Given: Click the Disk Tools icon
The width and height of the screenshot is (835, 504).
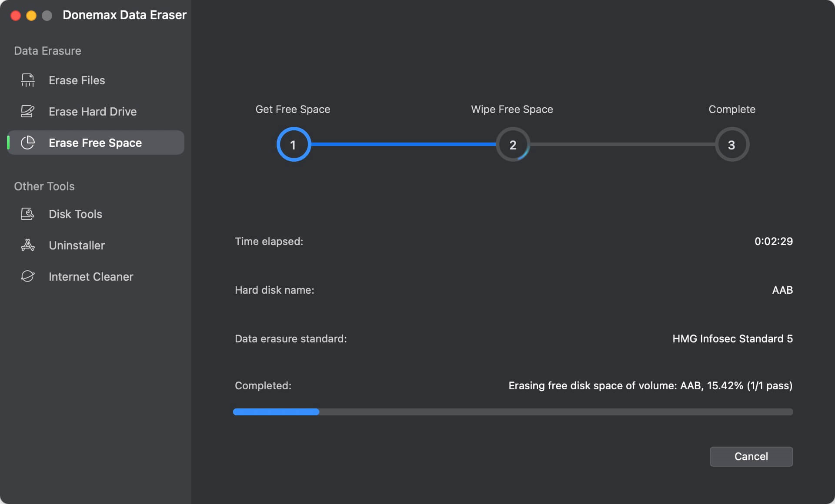Looking at the screenshot, I should [28, 214].
